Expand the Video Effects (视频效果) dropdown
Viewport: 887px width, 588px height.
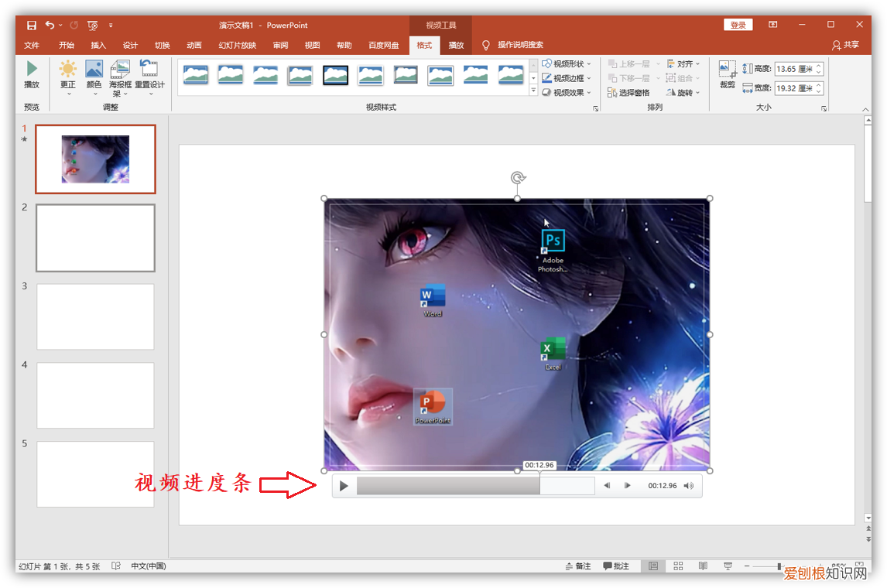click(x=567, y=93)
